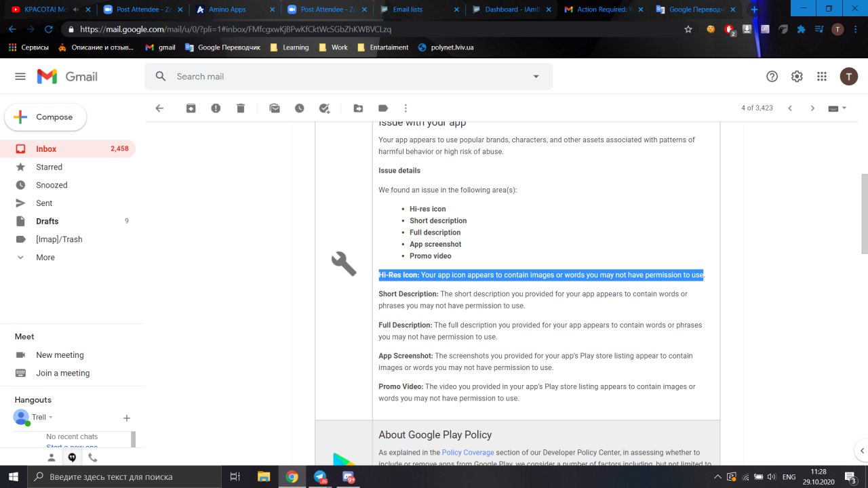Click the "About Google Play Policy" heading

click(x=435, y=434)
